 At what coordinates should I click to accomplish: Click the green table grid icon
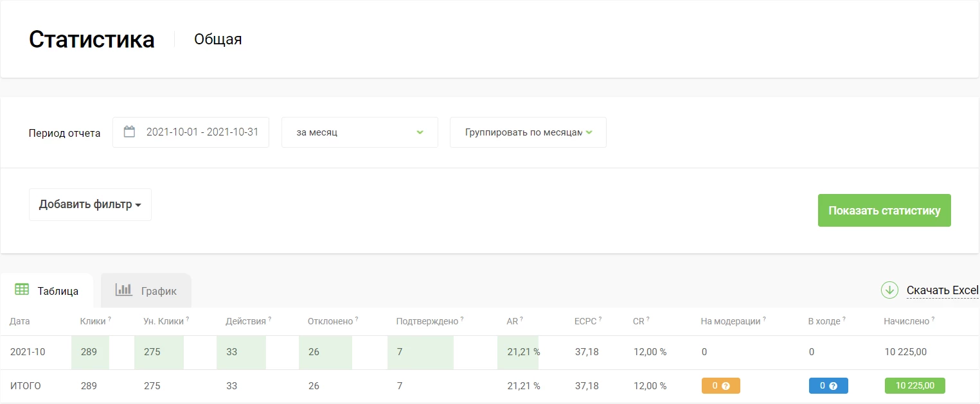[22, 290]
